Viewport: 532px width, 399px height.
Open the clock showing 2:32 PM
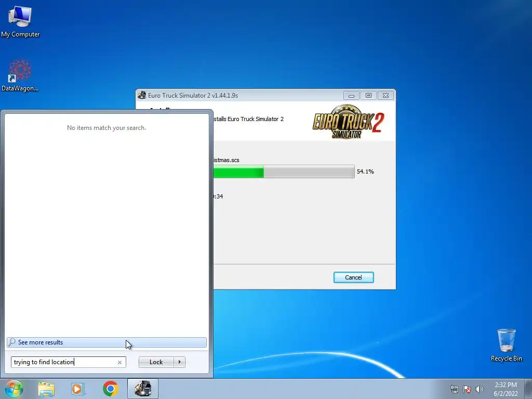pyautogui.click(x=506, y=389)
